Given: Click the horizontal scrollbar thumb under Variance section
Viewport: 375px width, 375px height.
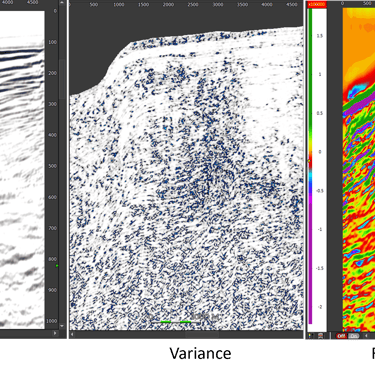Looking at the screenshot, I should [x=202, y=334].
